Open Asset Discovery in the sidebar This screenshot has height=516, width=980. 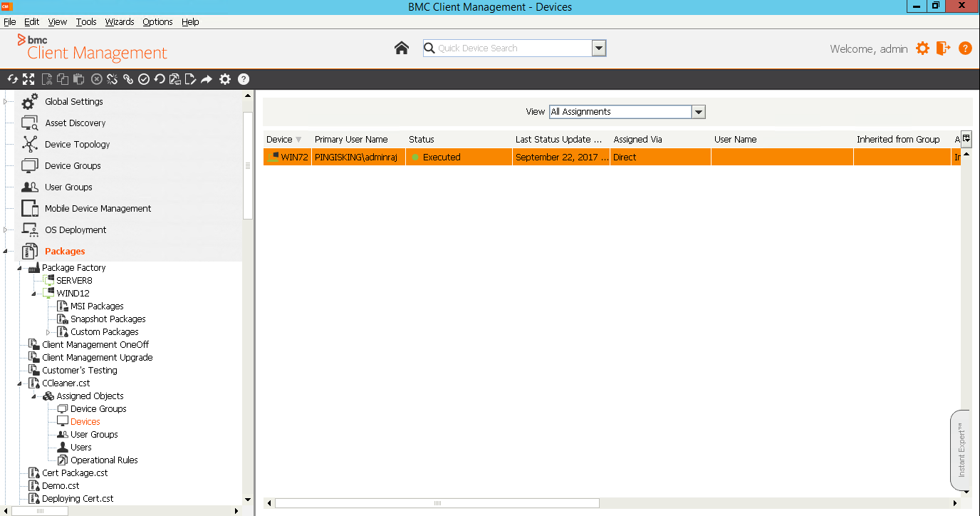75,123
